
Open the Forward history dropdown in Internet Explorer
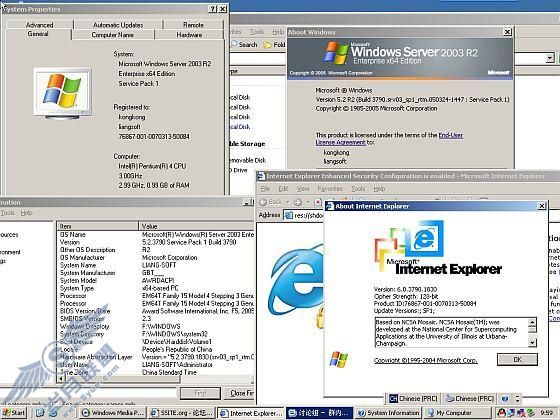(x=308, y=202)
